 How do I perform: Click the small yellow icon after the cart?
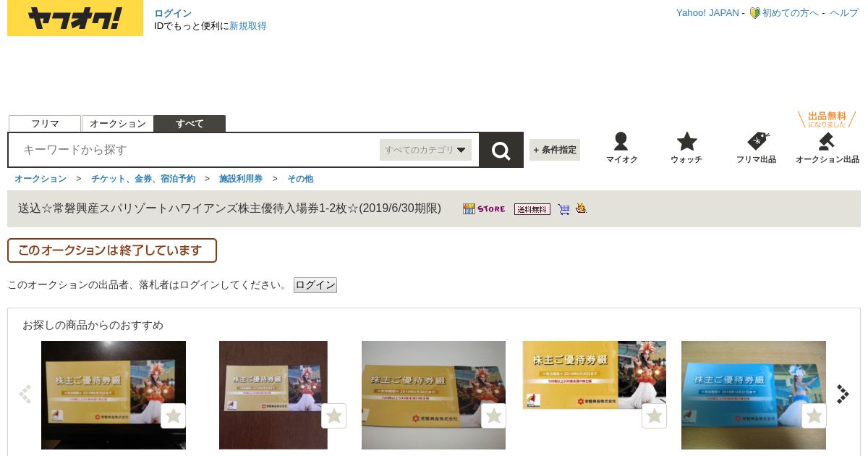(x=581, y=208)
